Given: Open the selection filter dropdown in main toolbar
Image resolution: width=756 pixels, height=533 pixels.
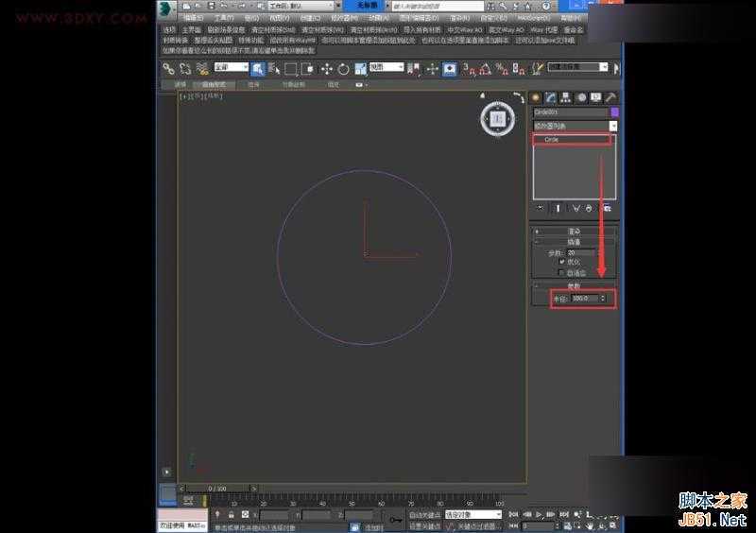Looking at the screenshot, I should click(x=232, y=67).
